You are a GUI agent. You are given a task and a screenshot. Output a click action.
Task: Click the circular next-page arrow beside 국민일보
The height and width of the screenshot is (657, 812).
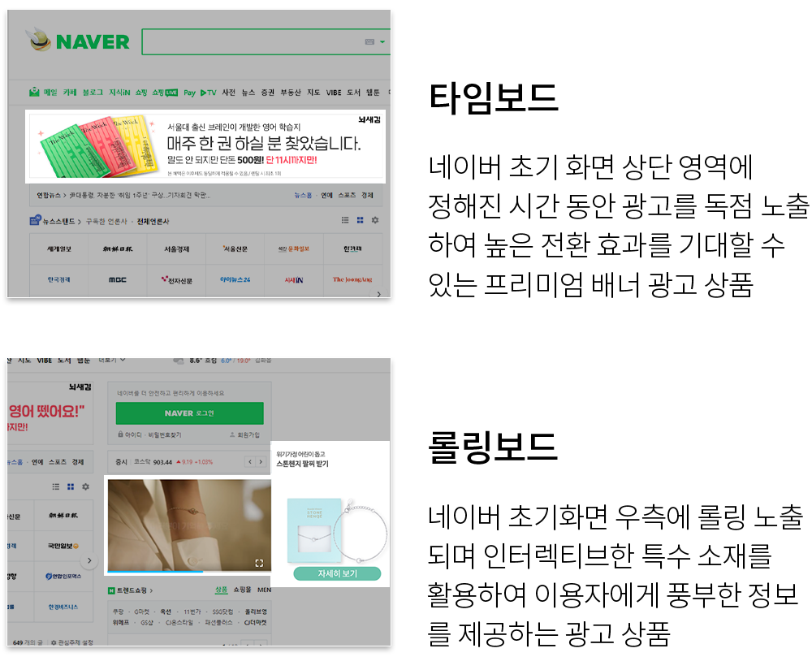pyautogui.click(x=89, y=560)
